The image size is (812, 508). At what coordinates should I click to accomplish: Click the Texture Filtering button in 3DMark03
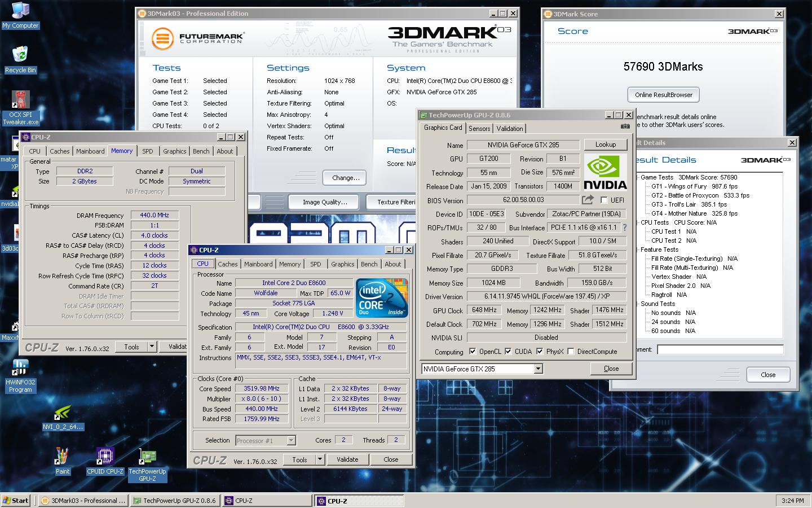392,202
